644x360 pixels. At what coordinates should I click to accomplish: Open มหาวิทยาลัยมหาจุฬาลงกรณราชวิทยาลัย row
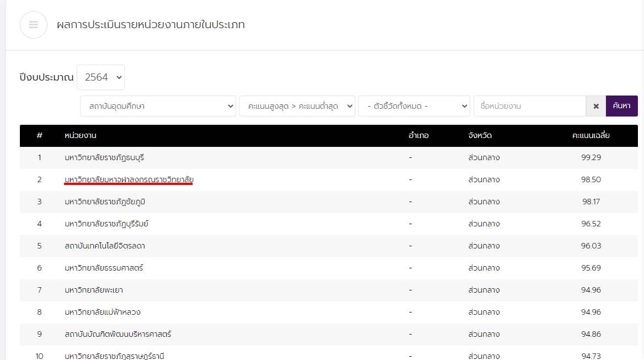[x=328, y=180]
